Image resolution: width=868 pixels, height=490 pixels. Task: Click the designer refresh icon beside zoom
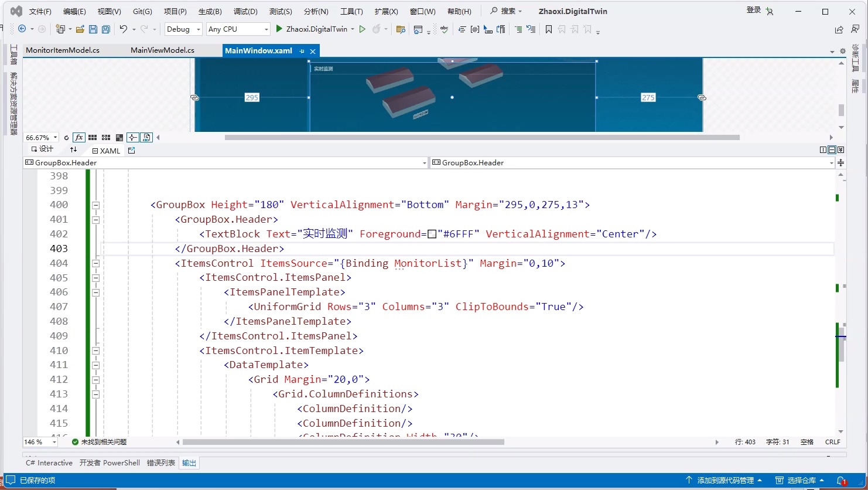pos(66,138)
